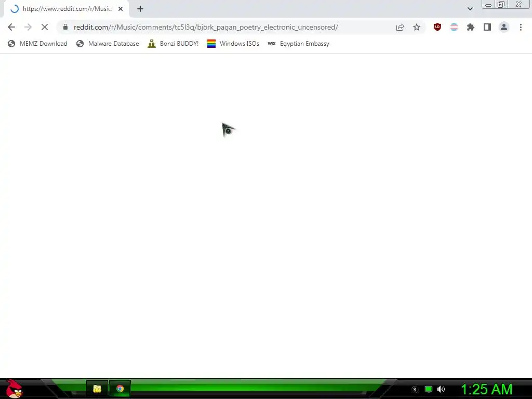
Task: Open the network monitor tray icon
Action: [429, 389]
